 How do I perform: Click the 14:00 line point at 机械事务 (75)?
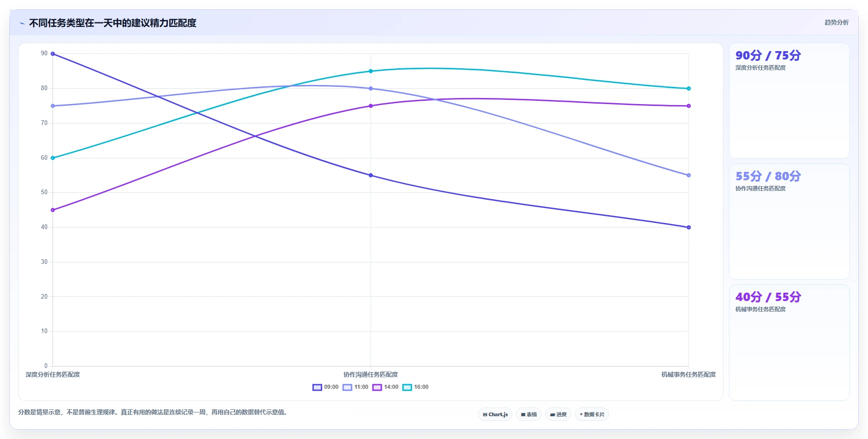[689, 106]
